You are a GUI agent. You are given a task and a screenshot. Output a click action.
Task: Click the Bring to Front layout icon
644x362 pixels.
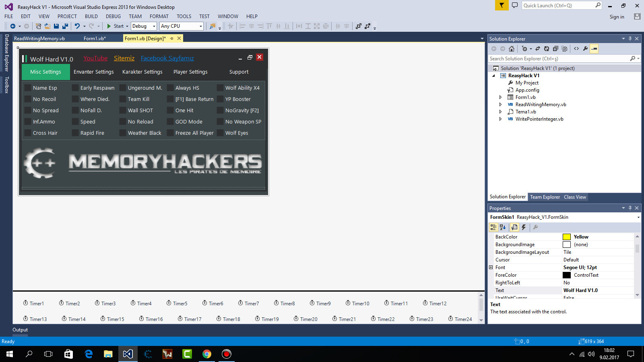358,26
